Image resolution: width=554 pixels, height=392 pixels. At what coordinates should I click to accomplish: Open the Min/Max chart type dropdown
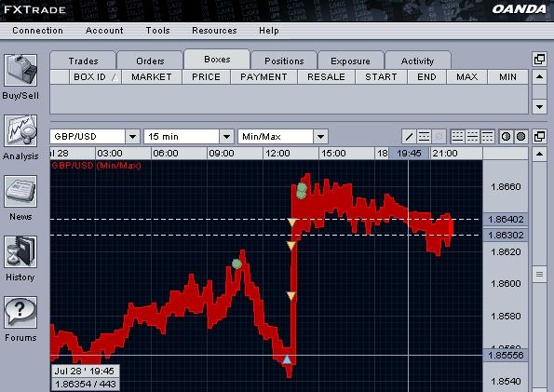321,137
